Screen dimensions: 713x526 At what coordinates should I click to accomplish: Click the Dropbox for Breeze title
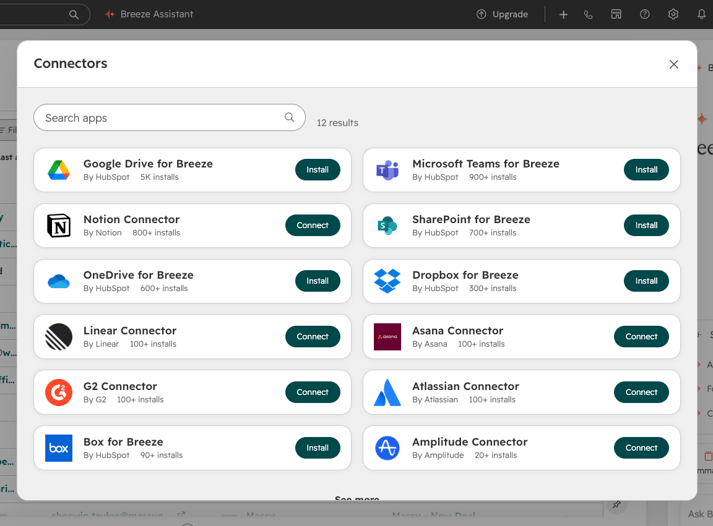click(465, 275)
